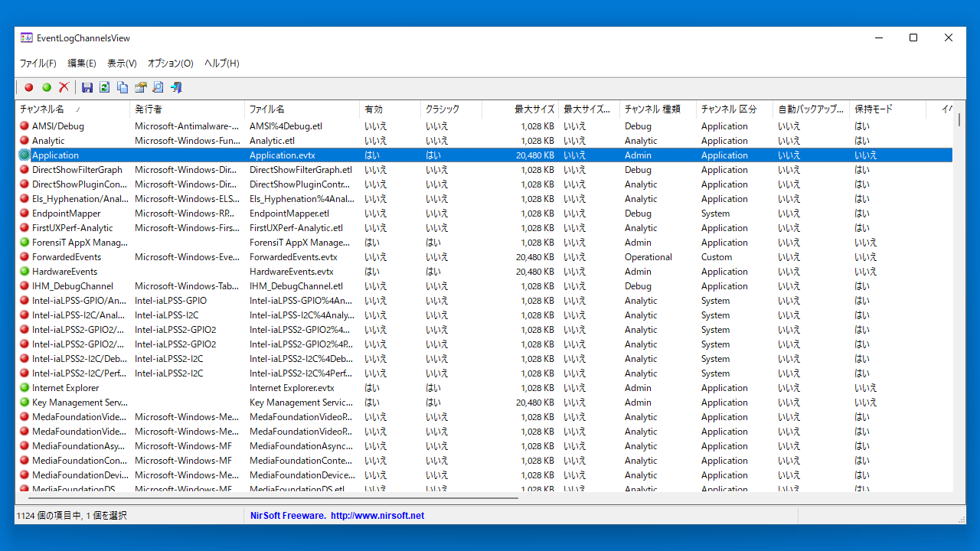Click the red icon beside MediaFoundationDevi row

[x=24, y=475]
